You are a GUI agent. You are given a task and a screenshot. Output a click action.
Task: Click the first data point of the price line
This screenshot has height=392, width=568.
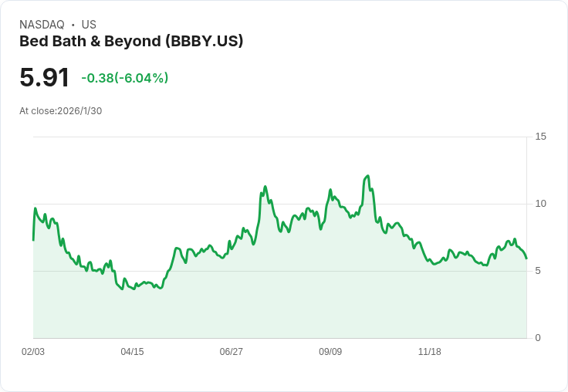point(33,240)
